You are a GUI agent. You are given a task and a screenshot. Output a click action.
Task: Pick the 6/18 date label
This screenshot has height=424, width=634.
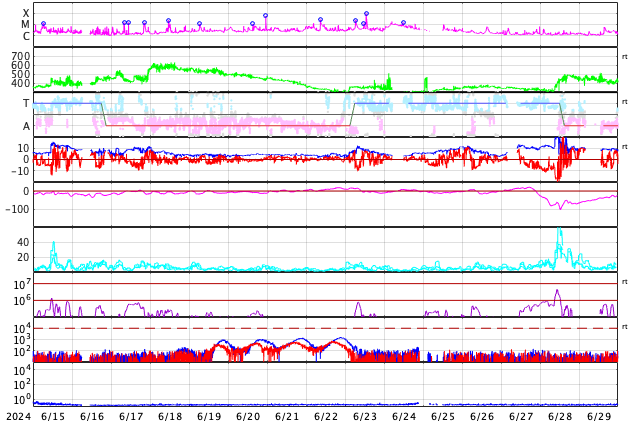click(x=170, y=416)
